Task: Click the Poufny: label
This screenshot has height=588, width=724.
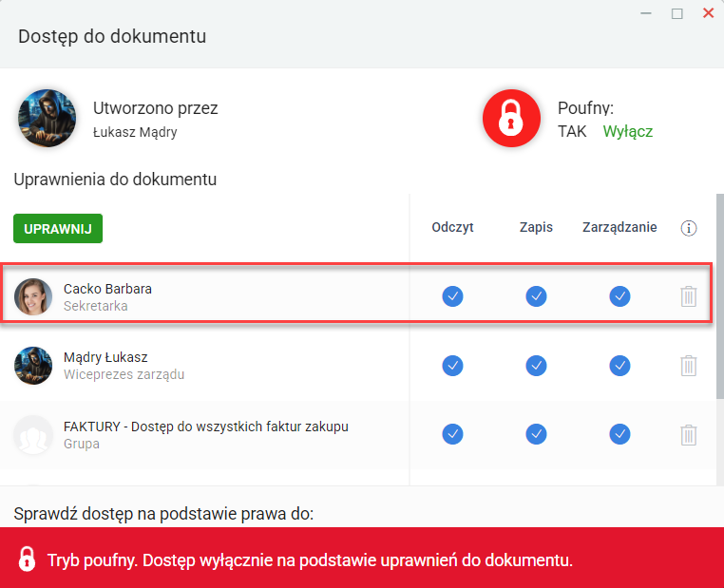Action: coord(585,108)
